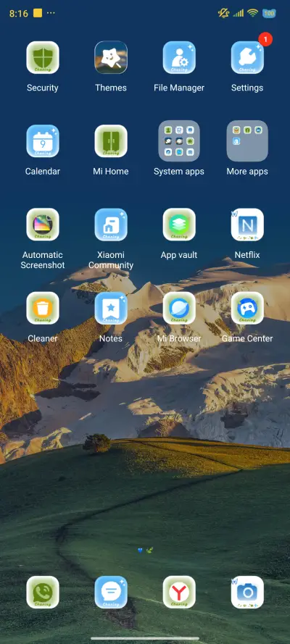
Task: Launch Xiaomi Community app
Action: pyautogui.click(x=111, y=225)
